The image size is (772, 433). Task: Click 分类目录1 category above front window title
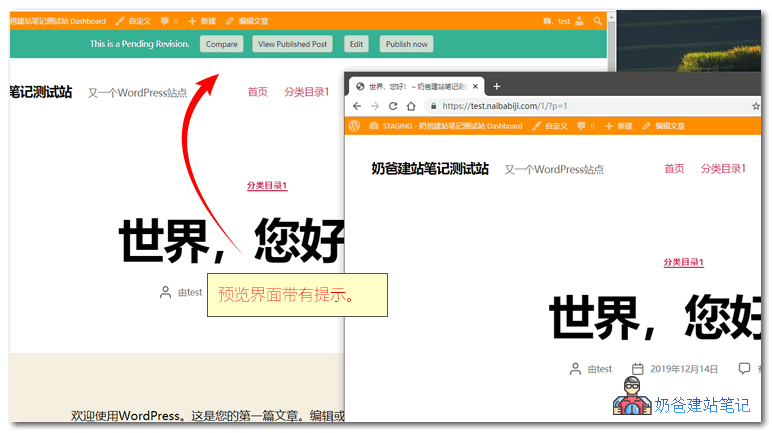click(x=683, y=263)
